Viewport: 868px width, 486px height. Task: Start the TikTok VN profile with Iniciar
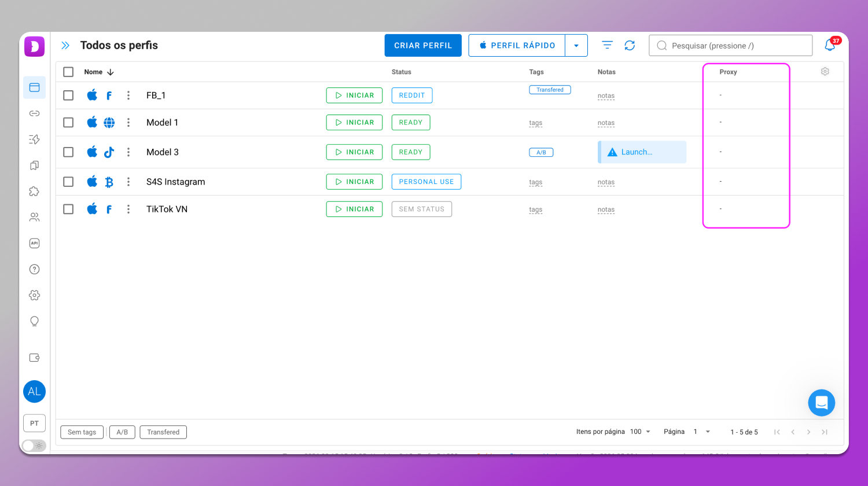[354, 209]
